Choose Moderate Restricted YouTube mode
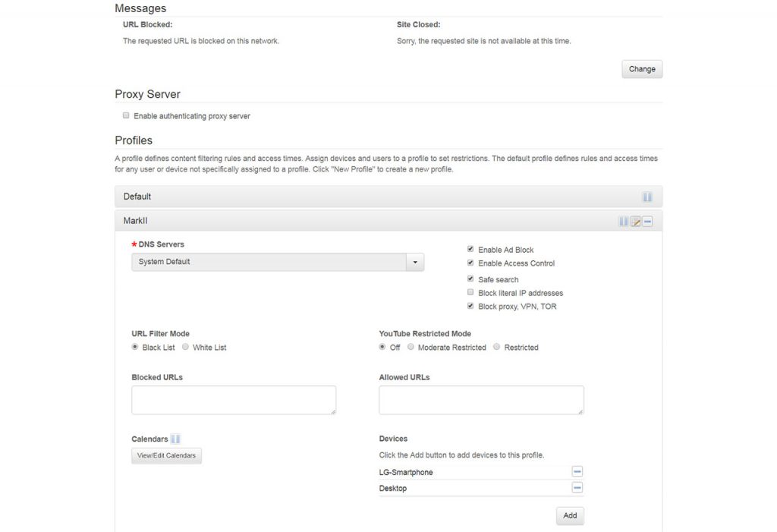Viewport: 777px width, 532px height. [x=411, y=347]
